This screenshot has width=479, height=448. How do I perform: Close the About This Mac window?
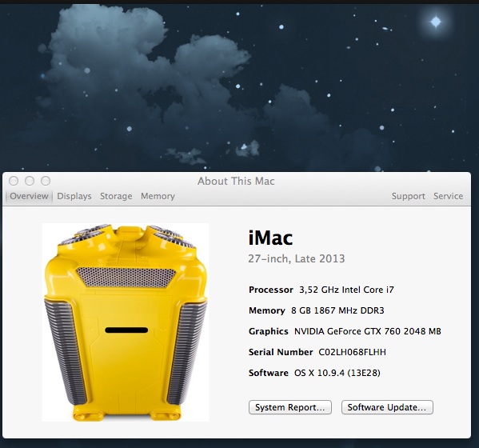14,181
